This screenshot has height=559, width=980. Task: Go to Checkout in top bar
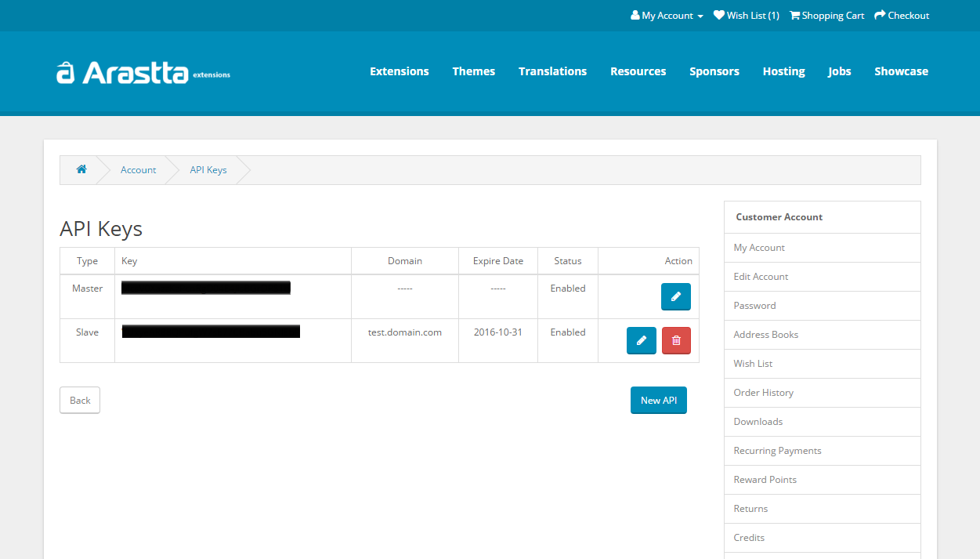(901, 16)
